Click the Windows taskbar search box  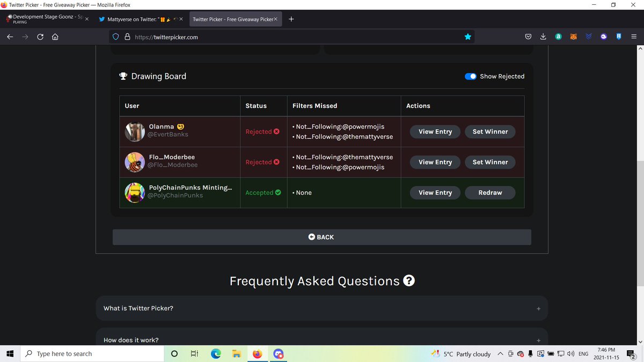(92, 354)
